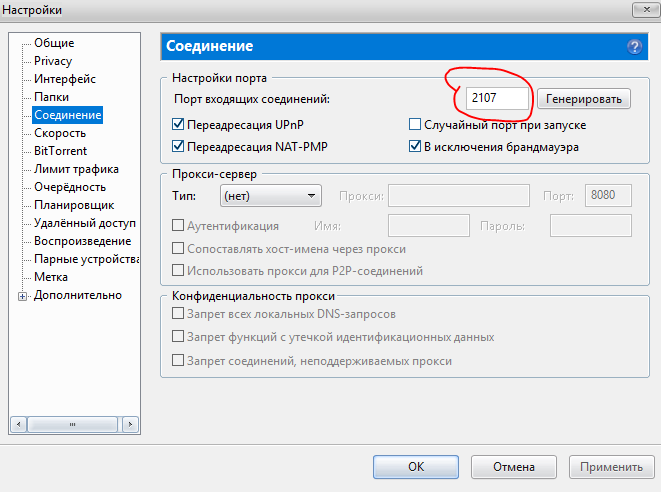Click the incoming port input field
Screen dimensions: 661x492
click(496, 98)
